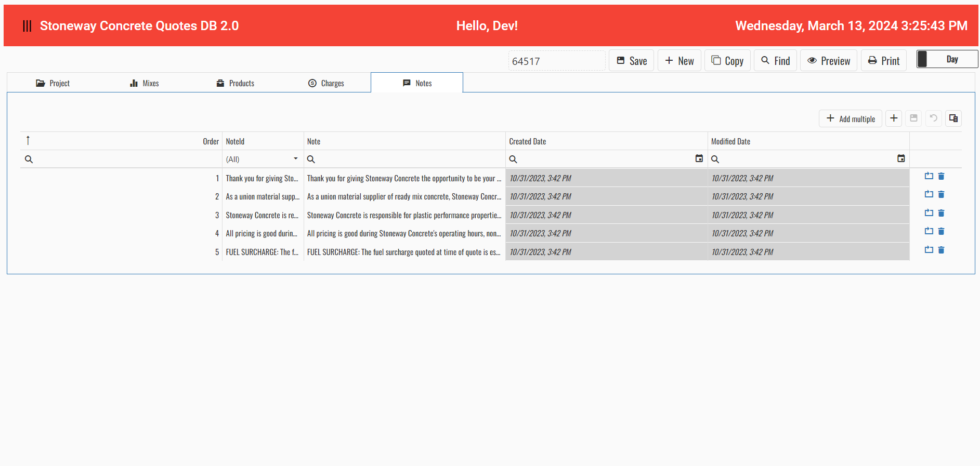Screen dimensions: 980x466
Task: Open the Modified Date filter search icon
Action: (x=715, y=159)
